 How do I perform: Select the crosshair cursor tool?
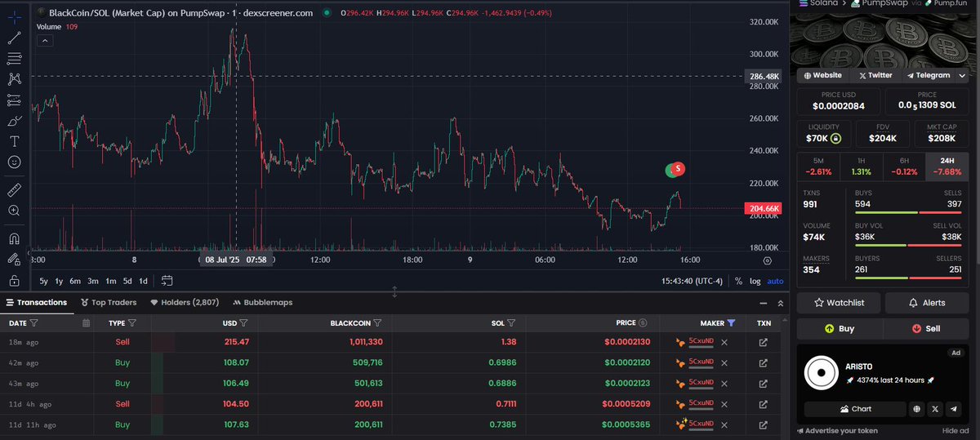coord(14,16)
